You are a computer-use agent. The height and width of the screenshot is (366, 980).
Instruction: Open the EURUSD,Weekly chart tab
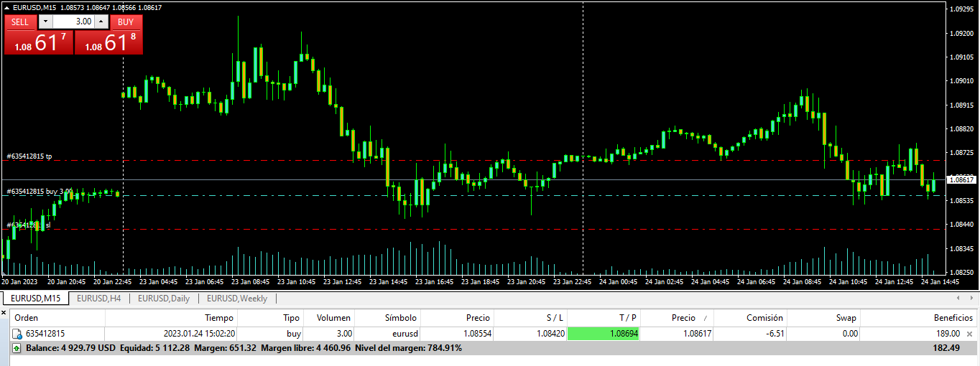tap(236, 299)
